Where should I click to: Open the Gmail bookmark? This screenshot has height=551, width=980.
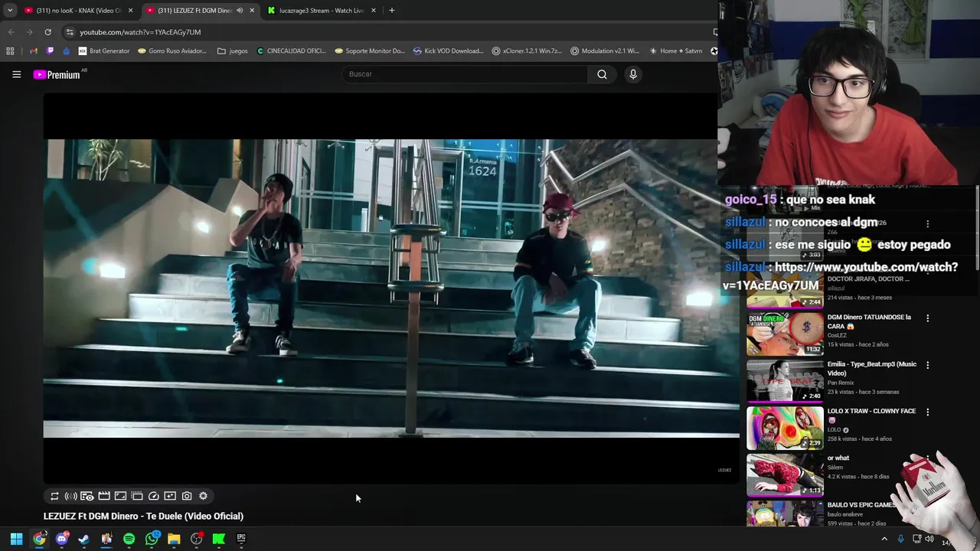pos(33,51)
